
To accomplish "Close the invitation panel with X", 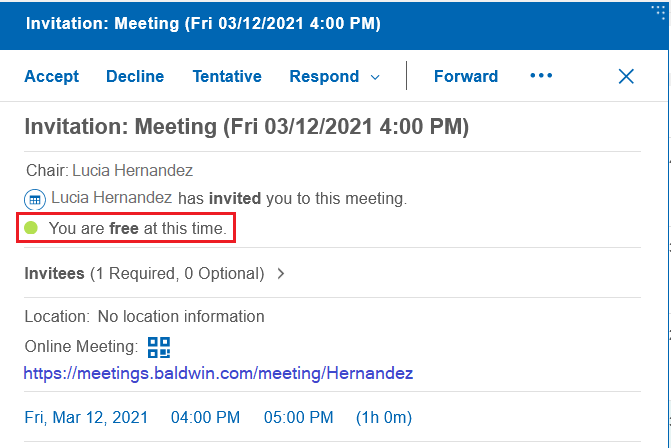I will pyautogui.click(x=627, y=76).
